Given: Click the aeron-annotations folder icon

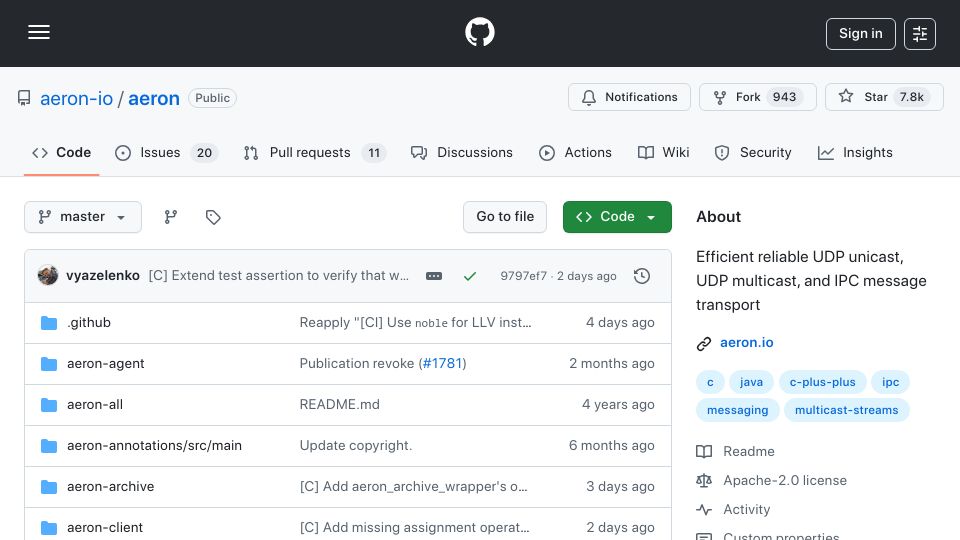Looking at the screenshot, I should point(49,446).
